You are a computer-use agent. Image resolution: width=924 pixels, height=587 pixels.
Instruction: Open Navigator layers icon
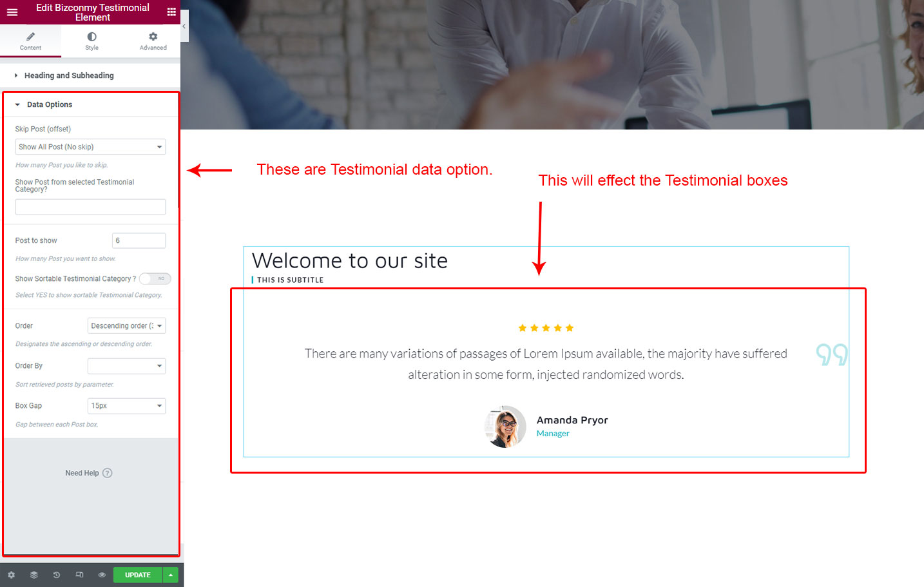coord(34,575)
